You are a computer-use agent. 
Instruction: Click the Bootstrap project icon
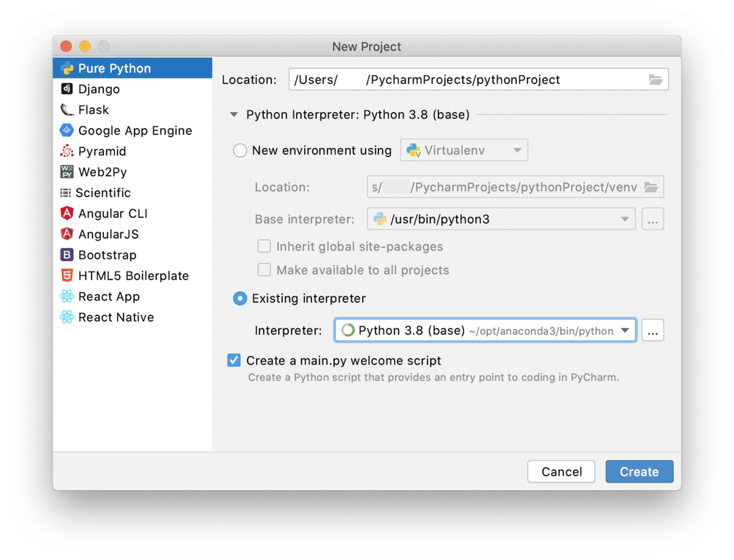pyautogui.click(x=67, y=256)
